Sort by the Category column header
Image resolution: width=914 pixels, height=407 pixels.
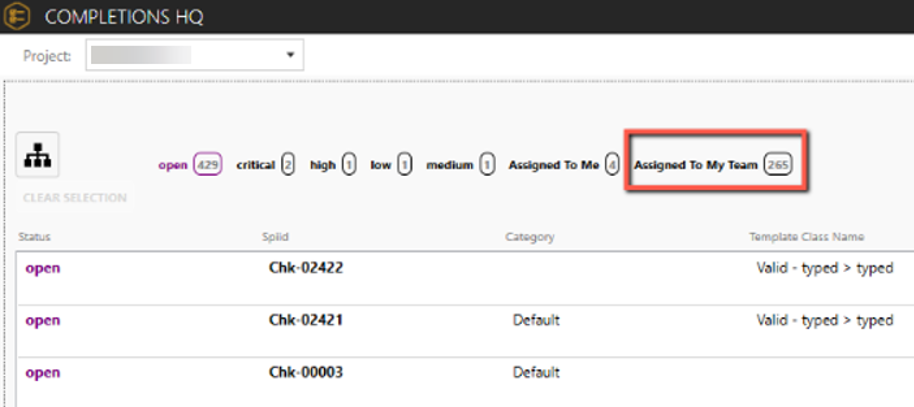530,237
